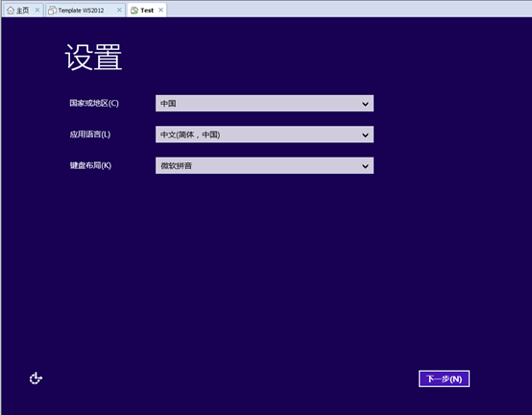This screenshot has height=415, width=532.
Task: Click the Template WS2012 tab's VM icon
Action: [x=52, y=11]
